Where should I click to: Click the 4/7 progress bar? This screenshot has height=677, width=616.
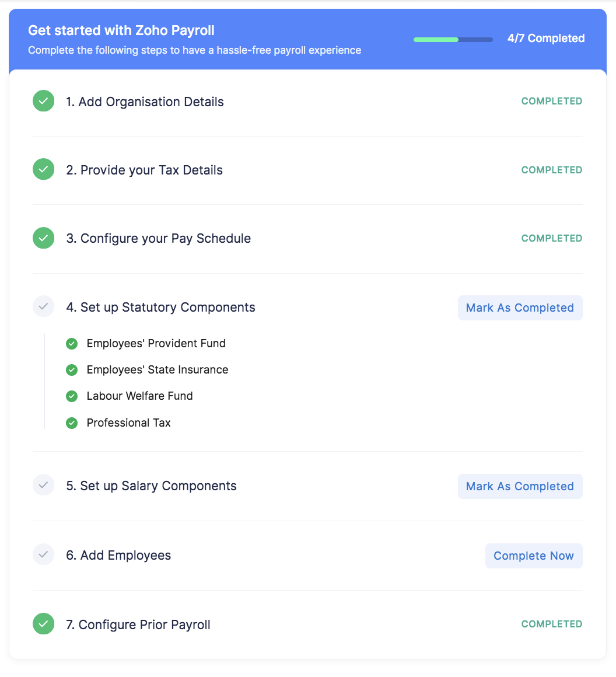453,39
